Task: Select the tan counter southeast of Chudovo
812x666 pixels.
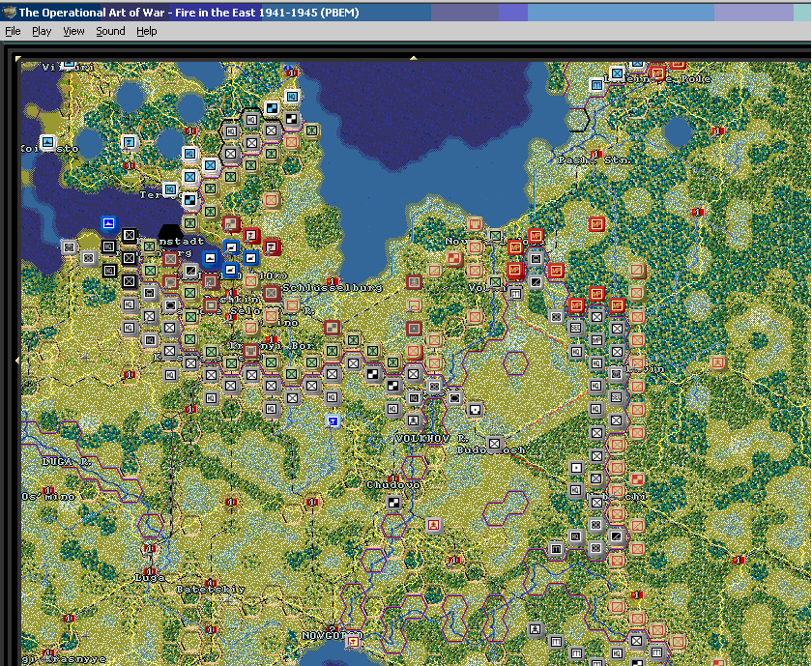Action: pyautogui.click(x=433, y=525)
